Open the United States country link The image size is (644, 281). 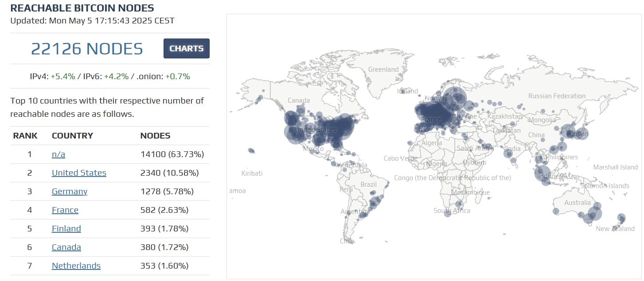79,173
